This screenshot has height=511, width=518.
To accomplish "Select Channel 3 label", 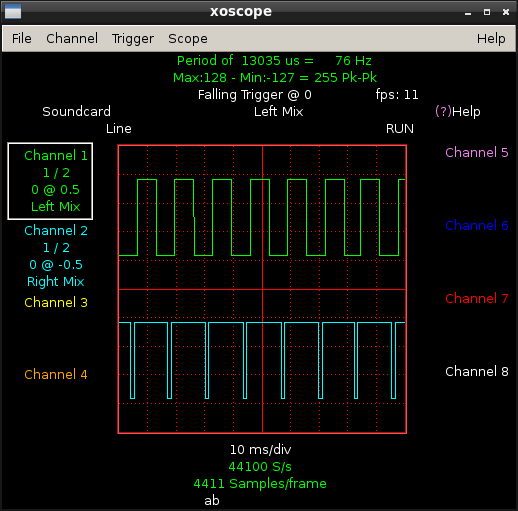I will pyautogui.click(x=56, y=303).
